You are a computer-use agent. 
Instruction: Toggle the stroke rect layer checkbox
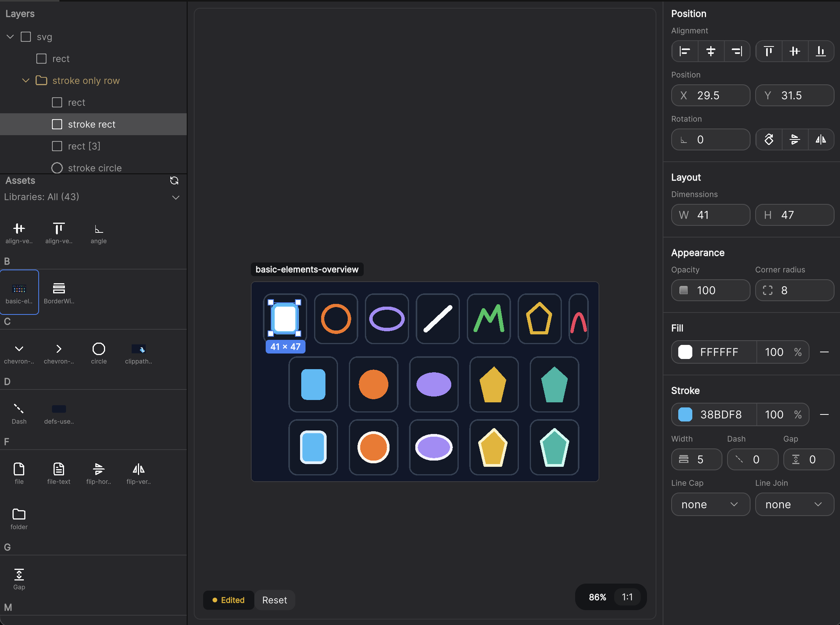click(x=57, y=124)
